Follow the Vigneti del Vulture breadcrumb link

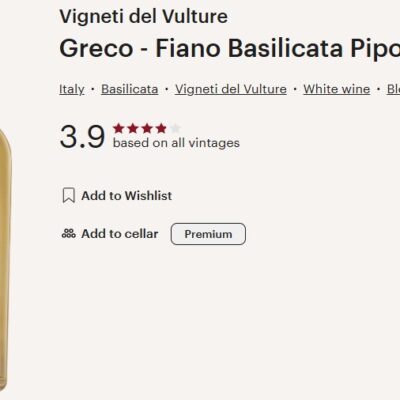[x=231, y=89]
